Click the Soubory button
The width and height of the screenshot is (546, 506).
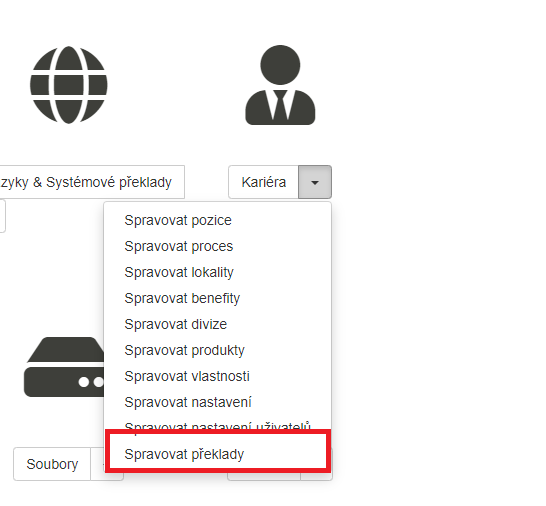coord(52,464)
